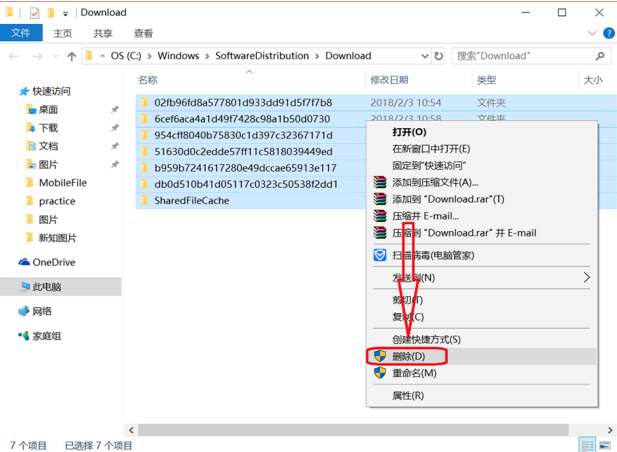Click the WinRAR icon beside 添加到压缩文件(A)...

[380, 183]
